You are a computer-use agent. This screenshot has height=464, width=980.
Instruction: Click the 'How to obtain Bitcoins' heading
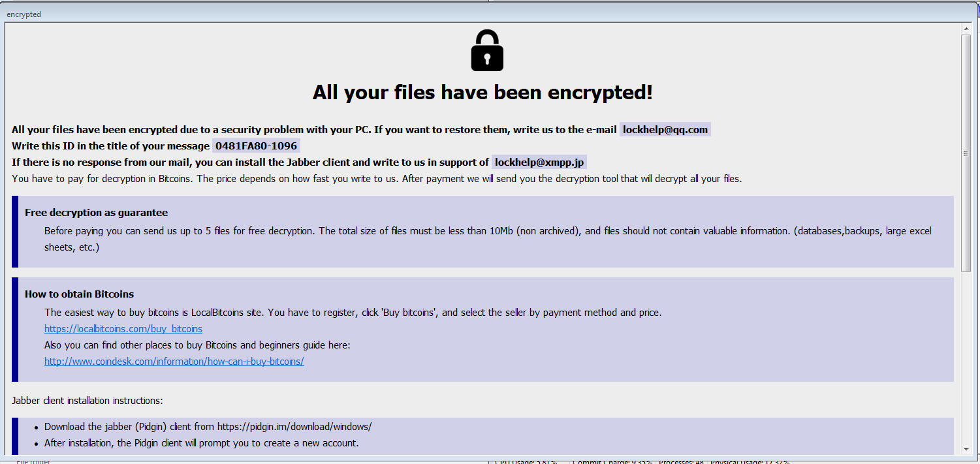coord(80,294)
